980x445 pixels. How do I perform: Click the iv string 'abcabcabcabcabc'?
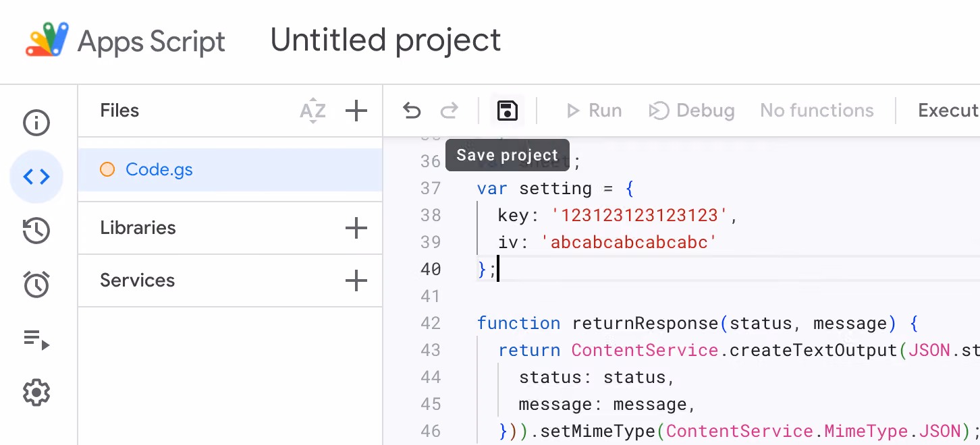point(629,242)
